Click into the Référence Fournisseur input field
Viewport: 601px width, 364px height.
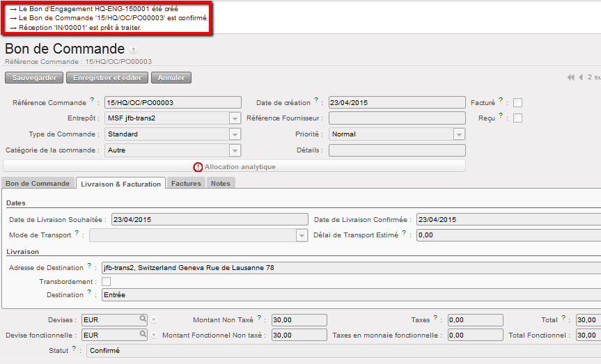pyautogui.click(x=397, y=118)
